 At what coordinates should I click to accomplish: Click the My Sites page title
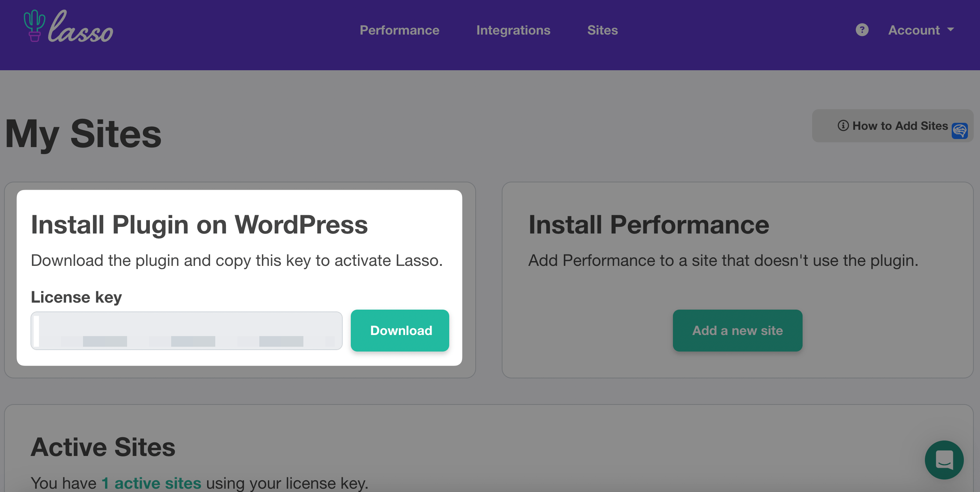pos(83,133)
